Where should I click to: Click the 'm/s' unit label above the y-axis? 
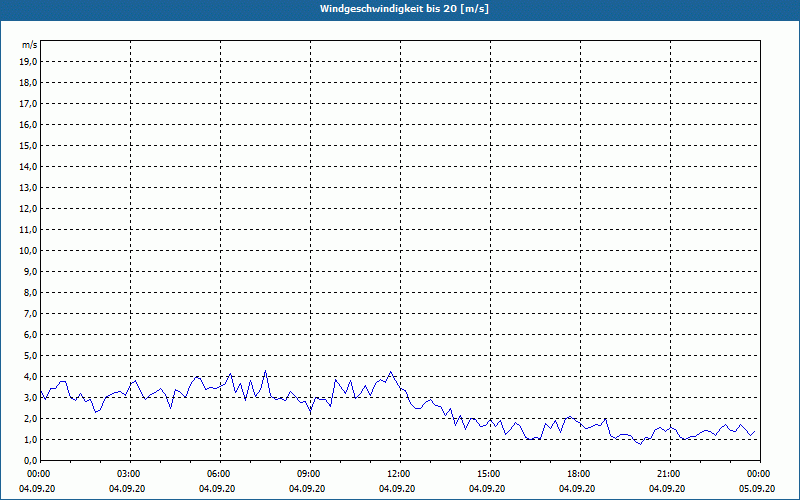pos(30,45)
